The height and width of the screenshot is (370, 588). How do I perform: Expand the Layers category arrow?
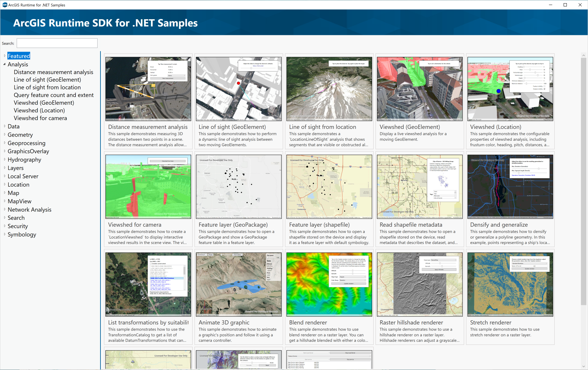coord(4,168)
